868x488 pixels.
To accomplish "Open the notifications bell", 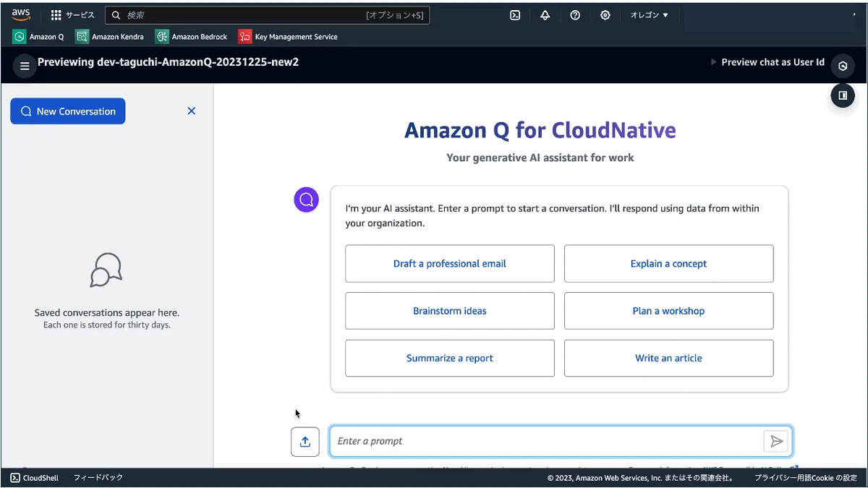I will 545,15.
